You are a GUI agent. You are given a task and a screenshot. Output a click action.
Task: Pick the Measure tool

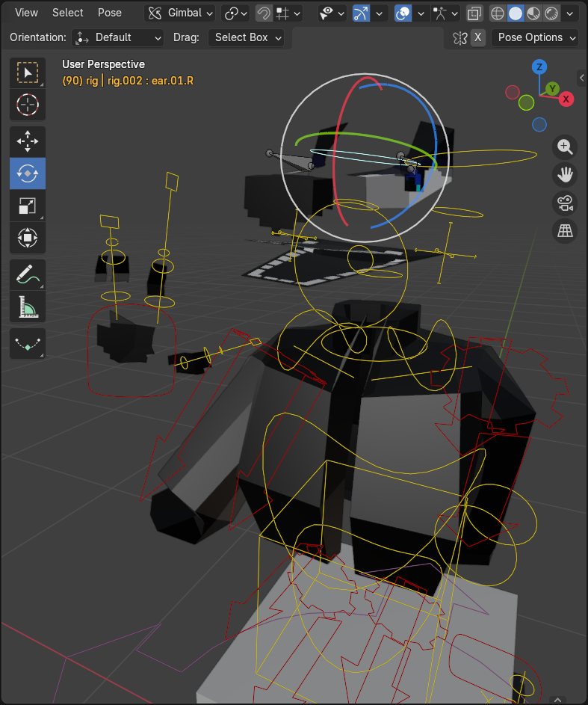tap(28, 307)
